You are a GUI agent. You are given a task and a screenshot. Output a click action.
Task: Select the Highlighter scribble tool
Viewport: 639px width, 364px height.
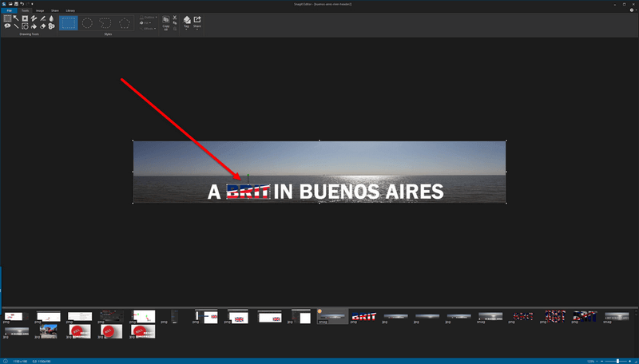[x=34, y=18]
